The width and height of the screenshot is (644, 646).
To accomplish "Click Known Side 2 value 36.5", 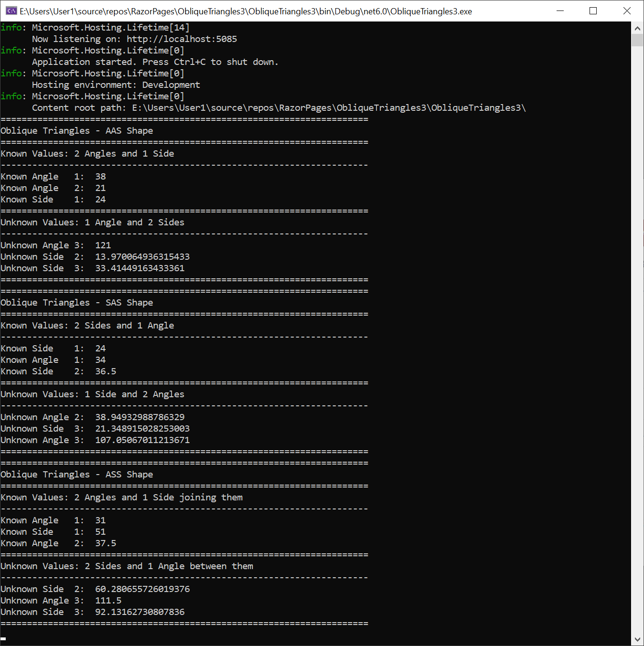I will 106,371.
